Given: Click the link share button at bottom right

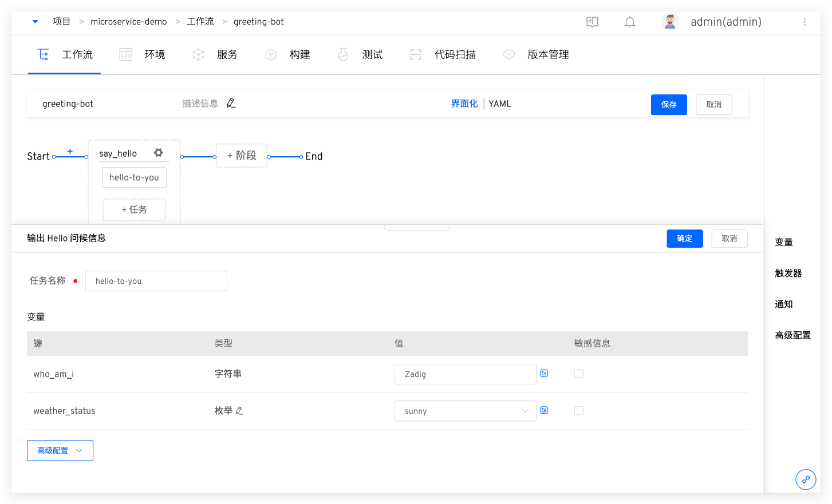Looking at the screenshot, I should coord(806,479).
